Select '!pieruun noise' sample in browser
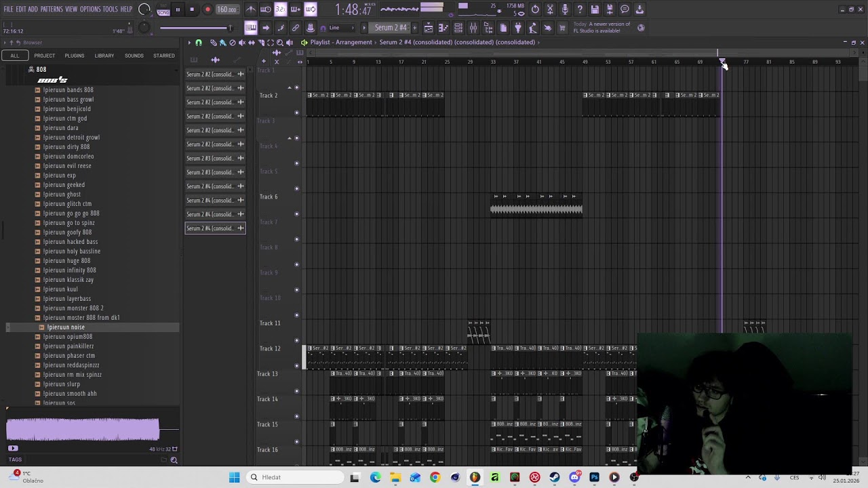The height and width of the screenshot is (488, 868). click(x=66, y=327)
